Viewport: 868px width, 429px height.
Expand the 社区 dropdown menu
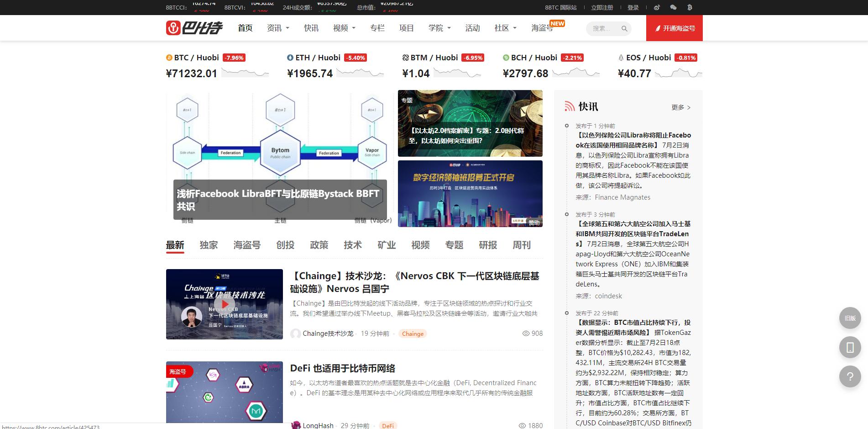click(x=503, y=28)
